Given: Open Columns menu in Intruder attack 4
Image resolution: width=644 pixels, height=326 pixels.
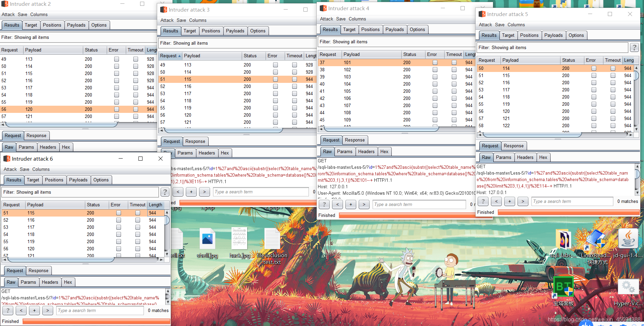Looking at the screenshot, I should (x=357, y=19).
